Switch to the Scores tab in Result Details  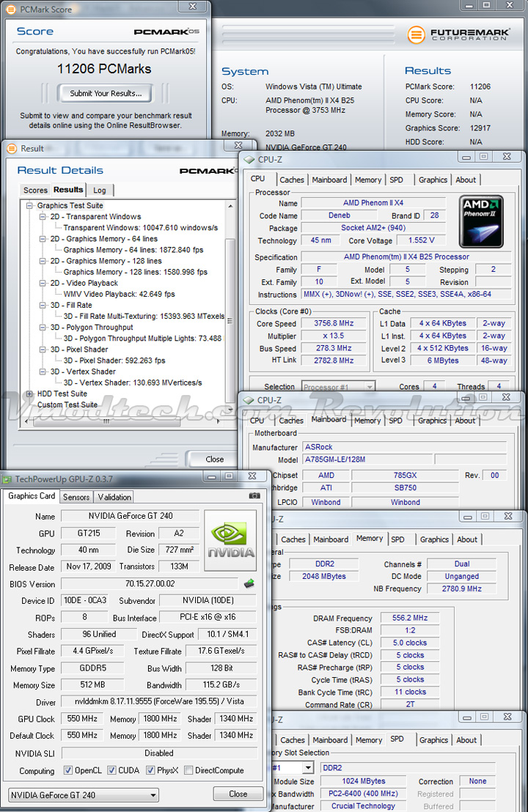35,190
